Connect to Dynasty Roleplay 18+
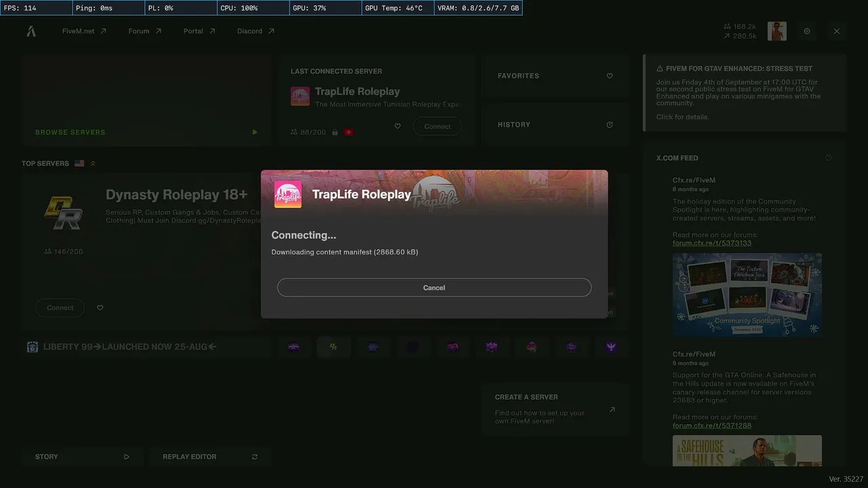Image resolution: width=868 pixels, height=488 pixels. tap(60, 308)
